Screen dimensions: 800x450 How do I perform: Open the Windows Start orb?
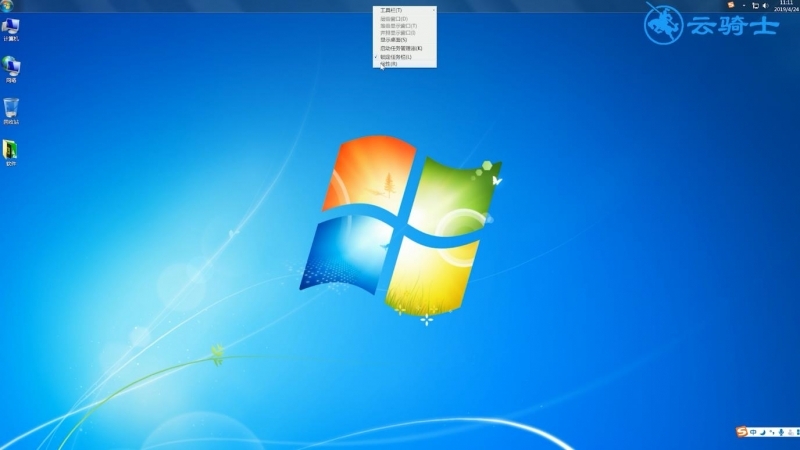tap(7, 6)
